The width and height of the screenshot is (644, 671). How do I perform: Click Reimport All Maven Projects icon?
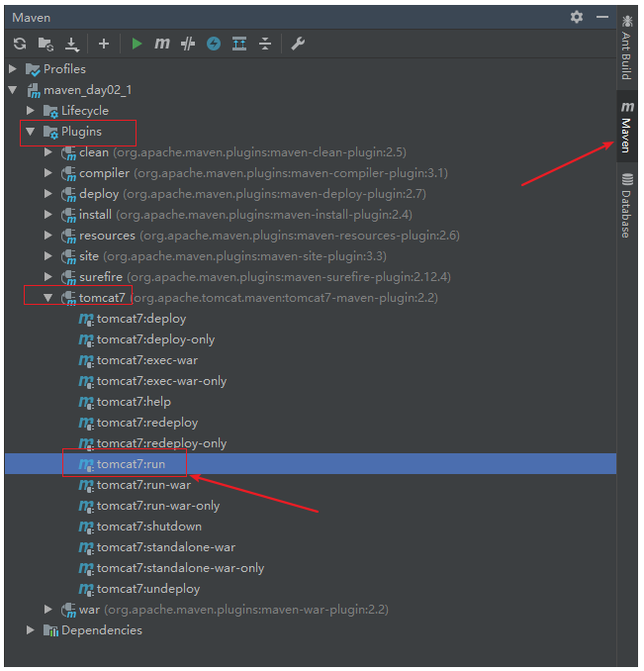20,44
